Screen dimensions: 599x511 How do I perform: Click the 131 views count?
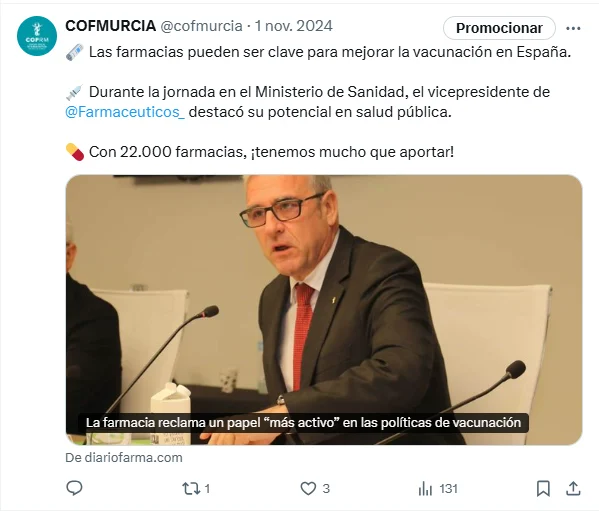[448, 488]
